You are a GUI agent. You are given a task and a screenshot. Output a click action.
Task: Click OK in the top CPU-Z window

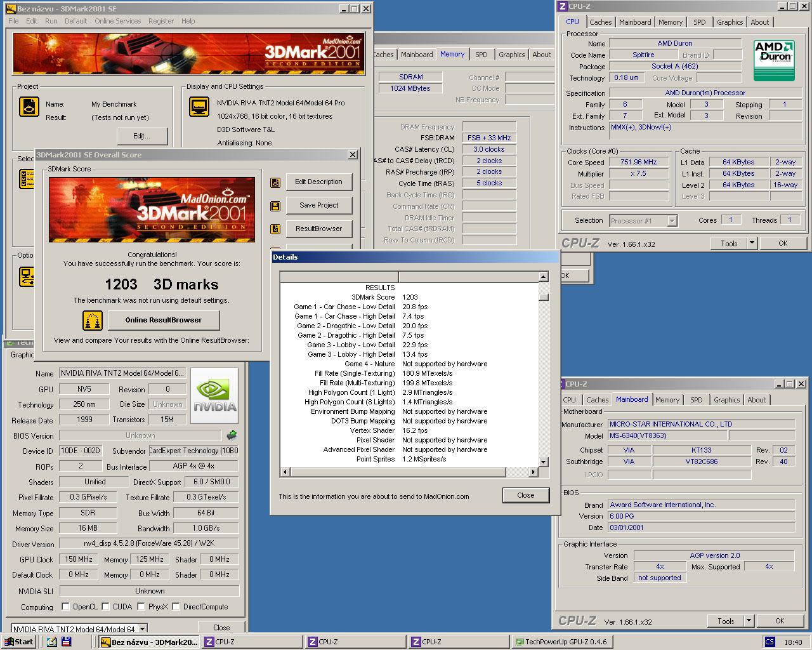pos(783,243)
